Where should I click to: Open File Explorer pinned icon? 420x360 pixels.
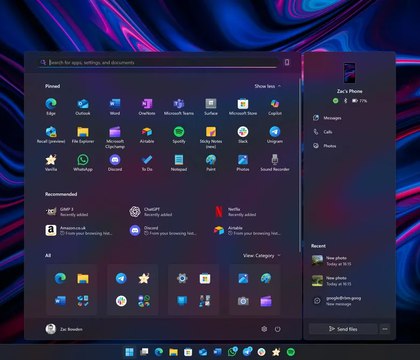(83, 135)
